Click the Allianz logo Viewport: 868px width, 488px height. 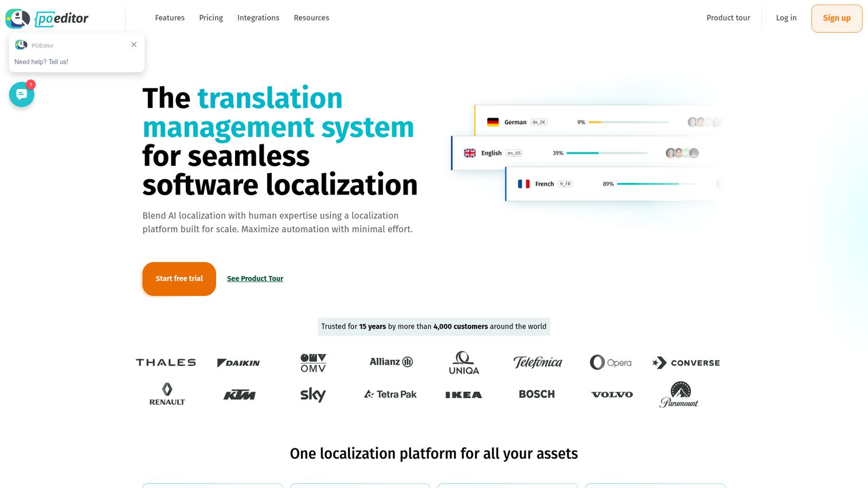[x=391, y=362]
